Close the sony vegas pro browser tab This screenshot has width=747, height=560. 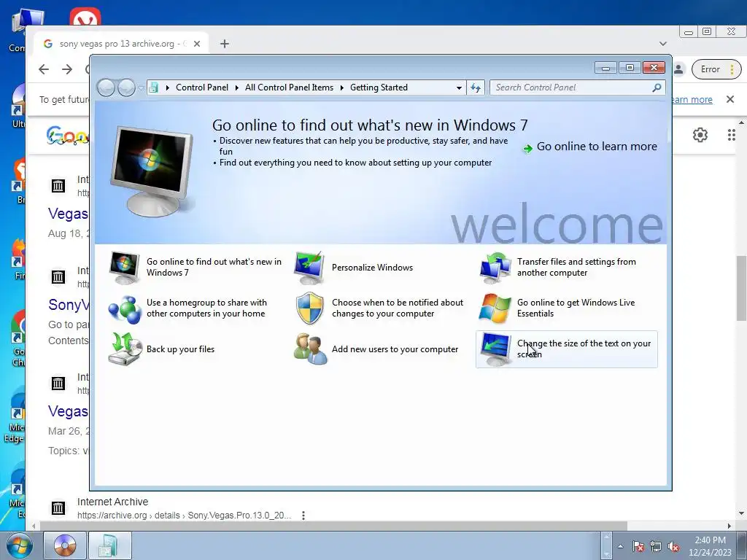[x=197, y=44]
